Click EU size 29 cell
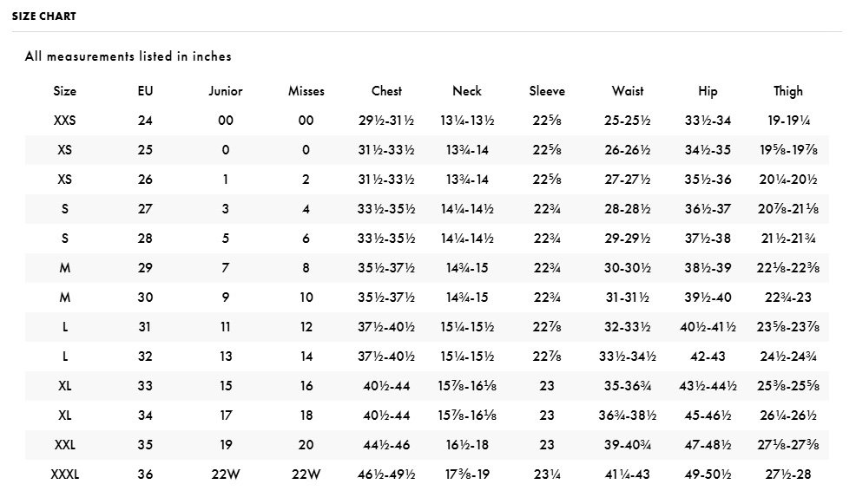This screenshot has height=504, width=856. point(145,268)
